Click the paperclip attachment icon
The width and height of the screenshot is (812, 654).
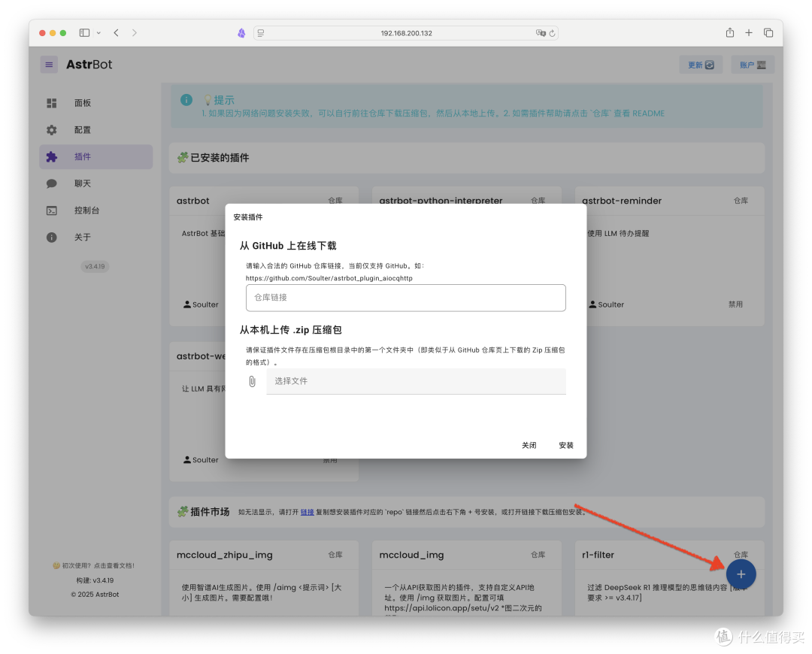tap(252, 382)
